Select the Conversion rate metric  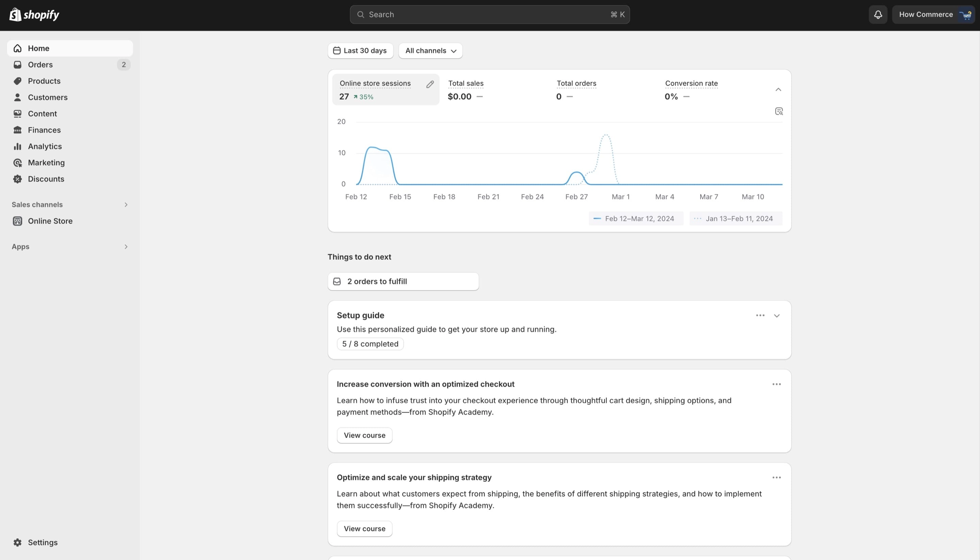click(x=711, y=90)
